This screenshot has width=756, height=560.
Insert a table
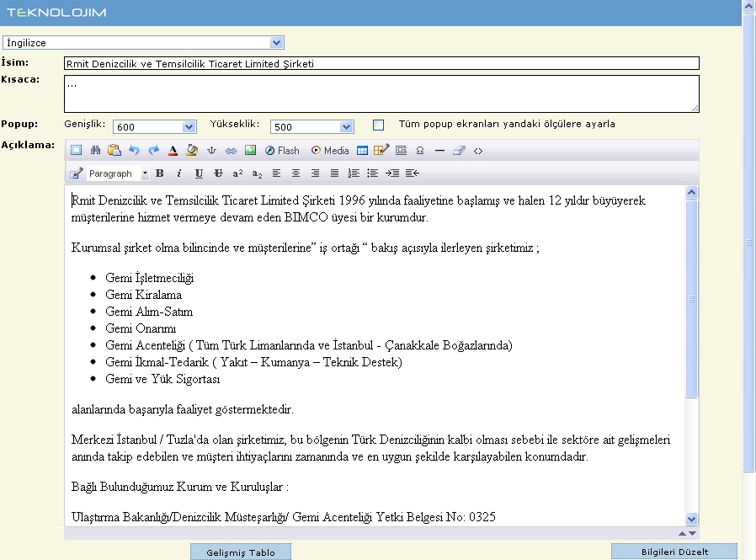[x=362, y=151]
